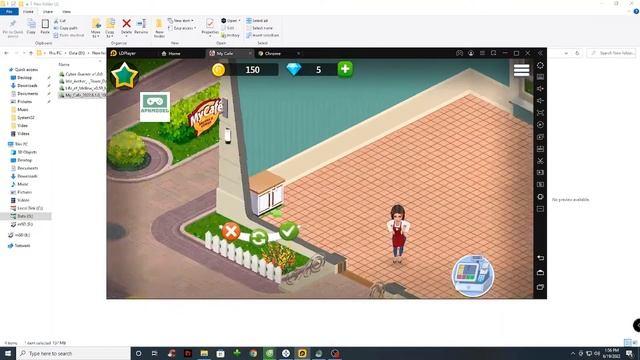This screenshot has width=640, height=360.
Task: Click Copy in the Explorer ribbon
Action: coord(31,27)
